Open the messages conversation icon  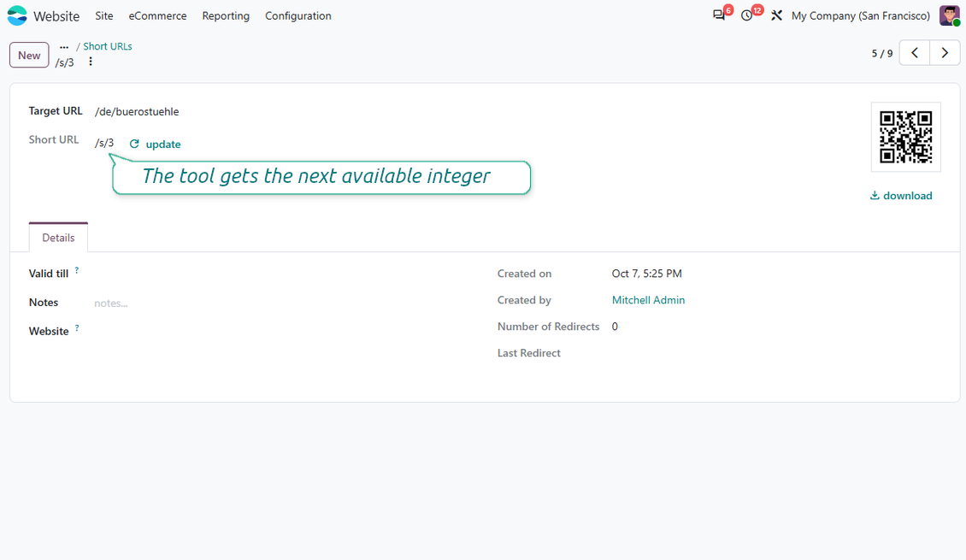pyautogui.click(x=718, y=15)
